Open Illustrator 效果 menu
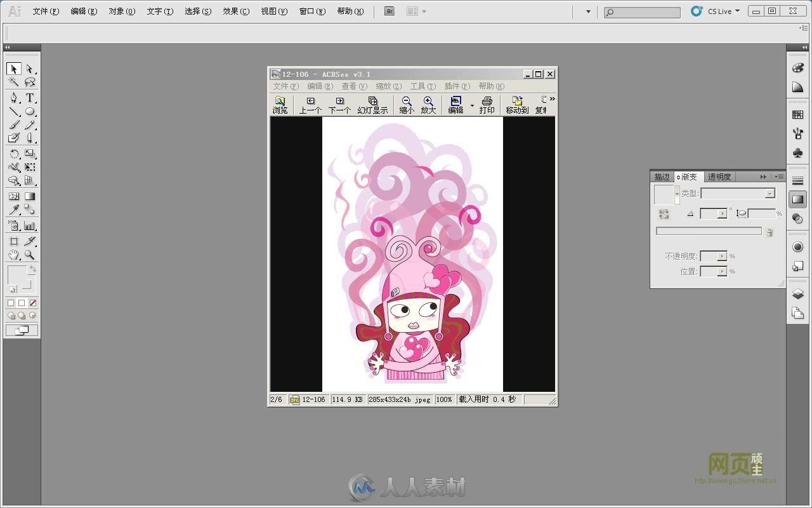Viewport: 812px width, 508px height. [x=236, y=11]
